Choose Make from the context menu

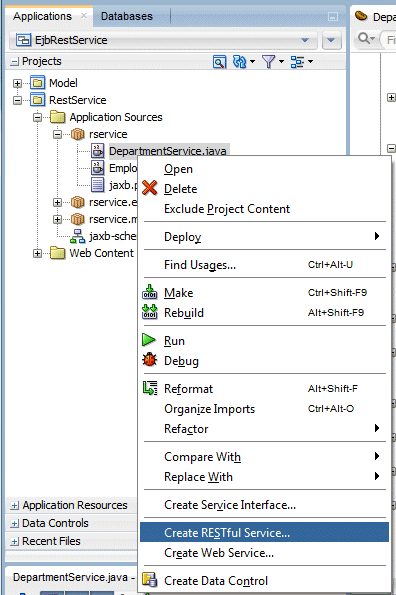coord(265,293)
